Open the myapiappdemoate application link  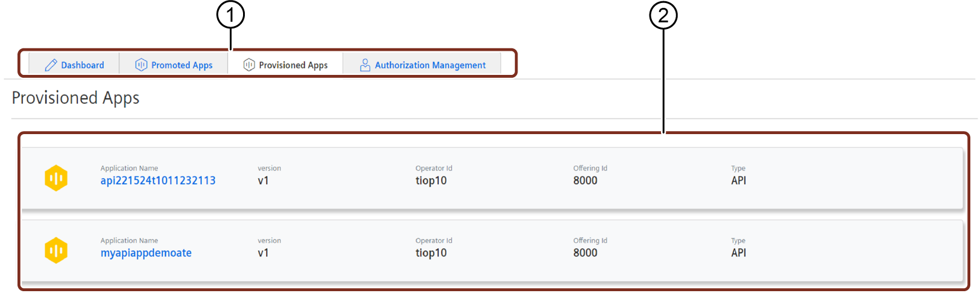click(146, 253)
